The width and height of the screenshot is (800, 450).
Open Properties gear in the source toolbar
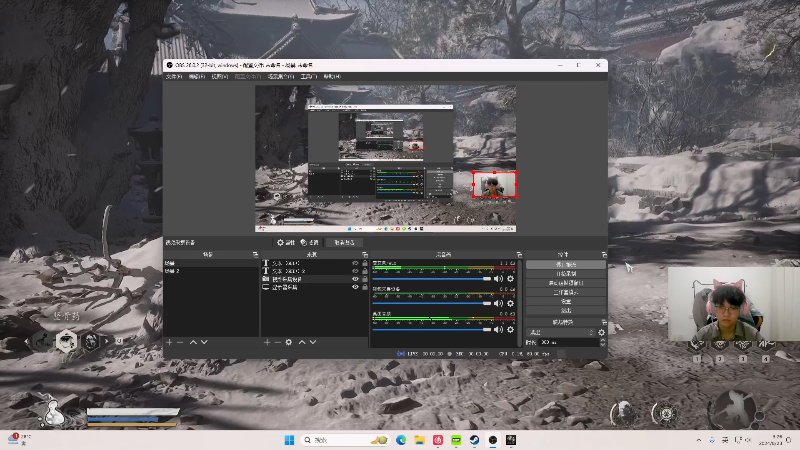(286, 242)
